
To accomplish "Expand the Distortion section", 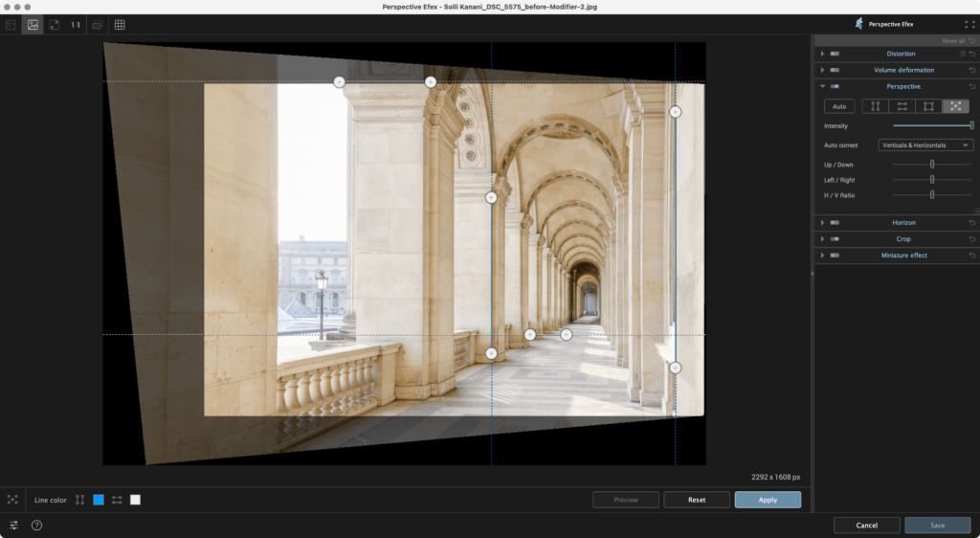I will pos(822,54).
